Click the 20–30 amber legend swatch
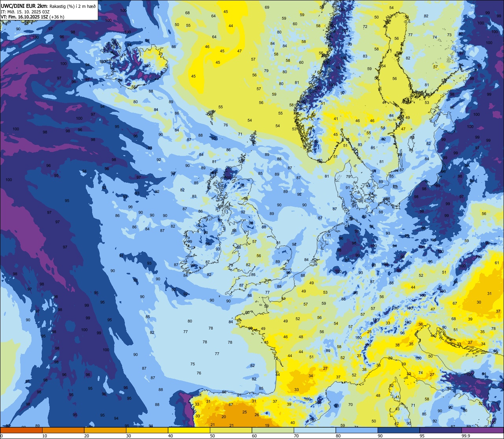 click(x=105, y=430)
